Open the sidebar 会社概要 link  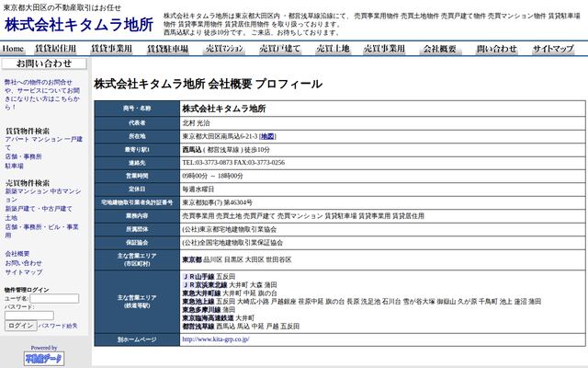tap(17, 254)
